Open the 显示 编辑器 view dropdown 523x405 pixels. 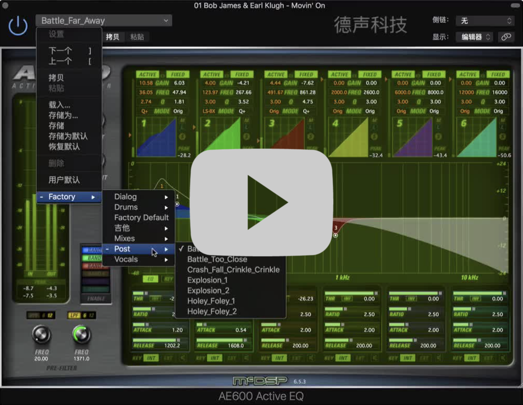[x=474, y=37]
